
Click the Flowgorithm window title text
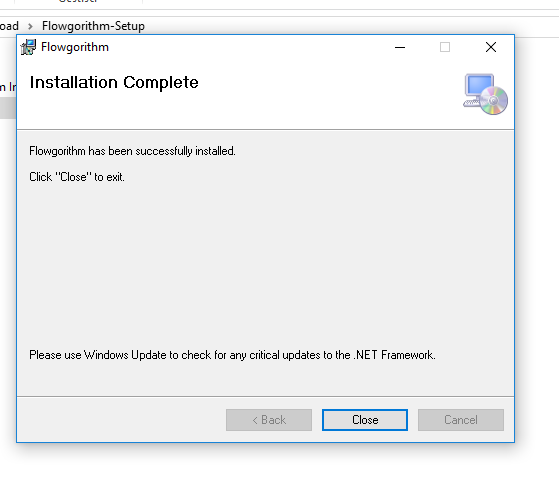click(x=75, y=47)
